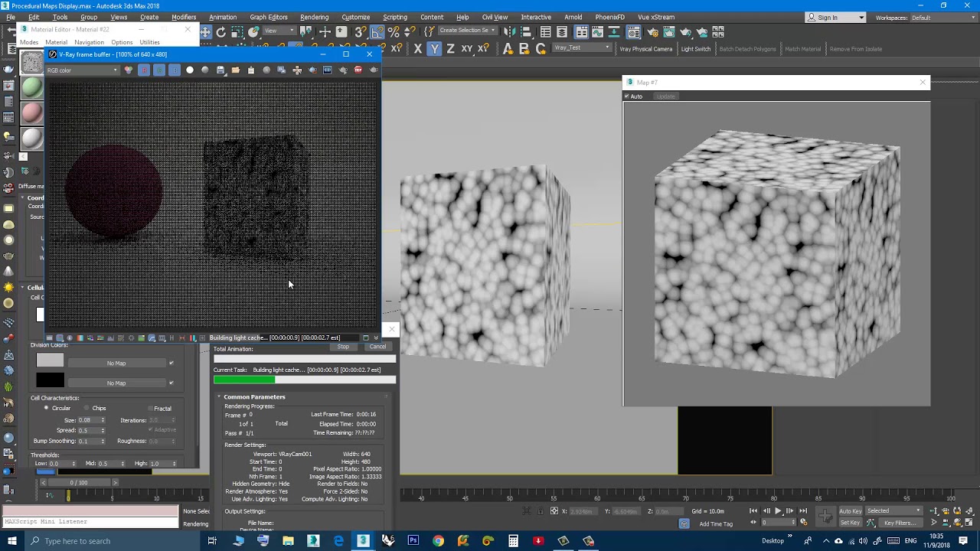Stop the current render
The image size is (980, 551).
click(x=343, y=347)
